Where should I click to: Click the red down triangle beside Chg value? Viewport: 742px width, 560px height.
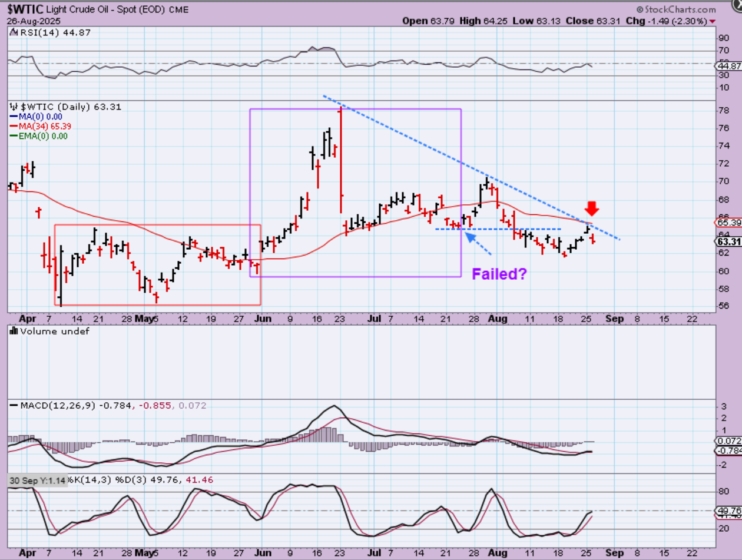[x=713, y=21]
